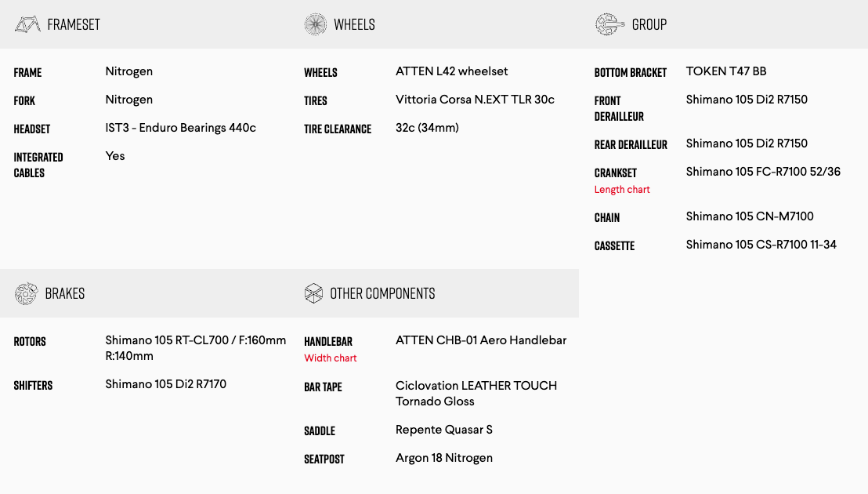Click the TOKEN T47 BB value
The image size is (868, 494).
[726, 71]
